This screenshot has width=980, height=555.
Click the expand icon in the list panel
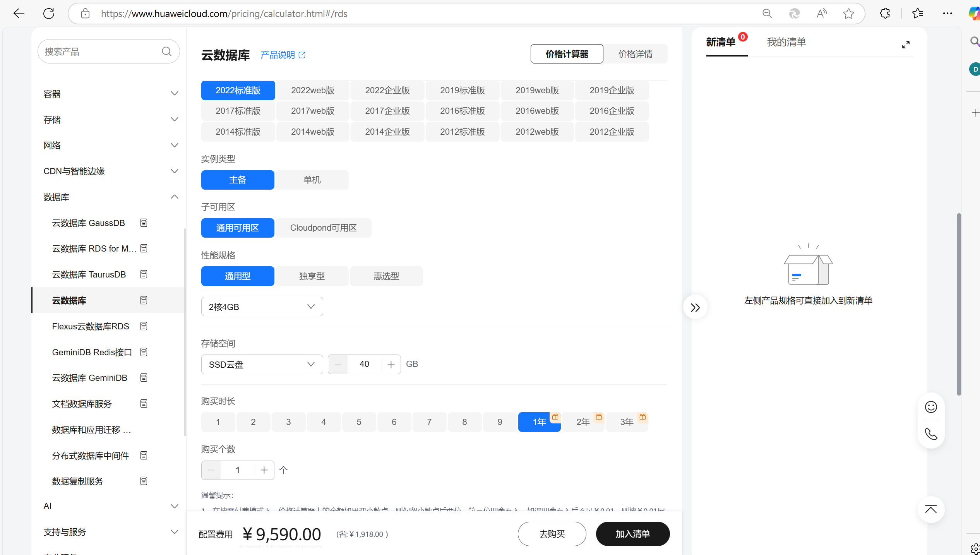(906, 45)
